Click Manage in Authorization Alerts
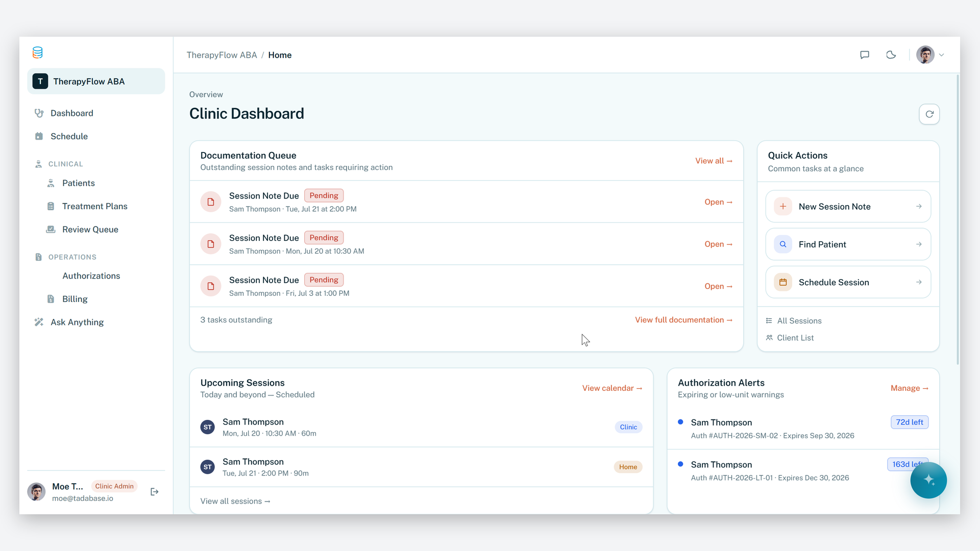Image resolution: width=980 pixels, height=551 pixels. click(909, 389)
